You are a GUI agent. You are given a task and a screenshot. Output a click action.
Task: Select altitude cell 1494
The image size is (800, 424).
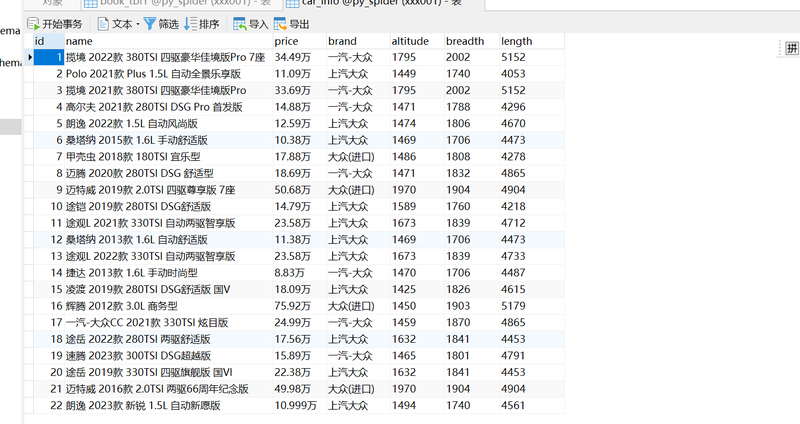pyautogui.click(x=417, y=406)
